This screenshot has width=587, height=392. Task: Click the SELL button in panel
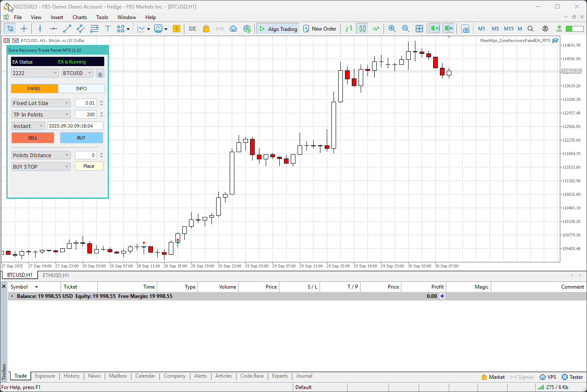[33, 138]
